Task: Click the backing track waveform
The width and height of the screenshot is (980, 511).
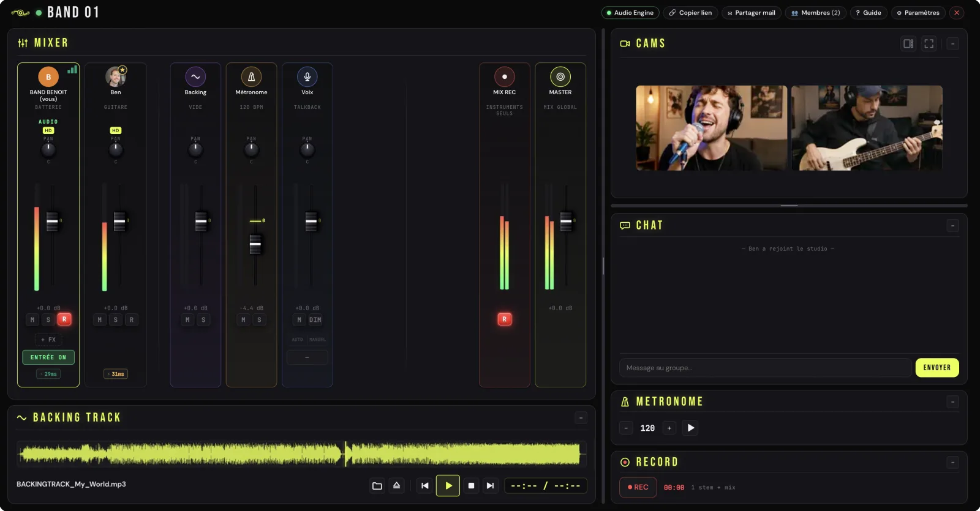Action: tap(301, 454)
